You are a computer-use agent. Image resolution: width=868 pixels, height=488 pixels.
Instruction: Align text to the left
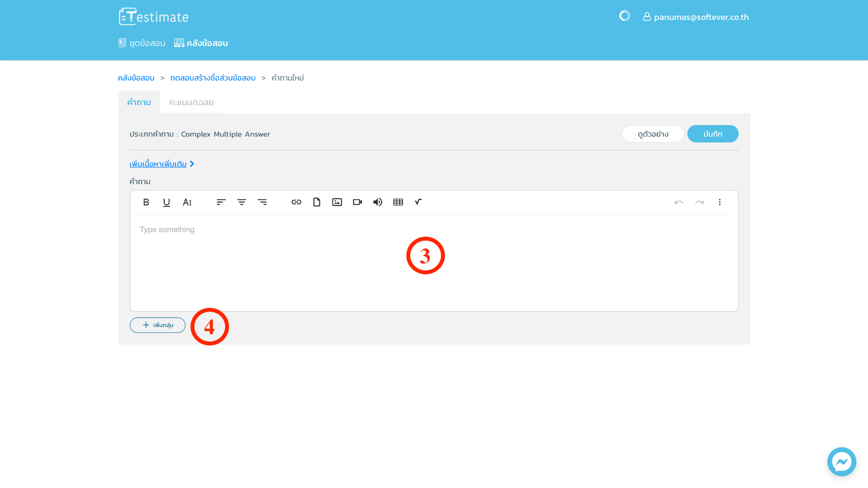point(221,202)
